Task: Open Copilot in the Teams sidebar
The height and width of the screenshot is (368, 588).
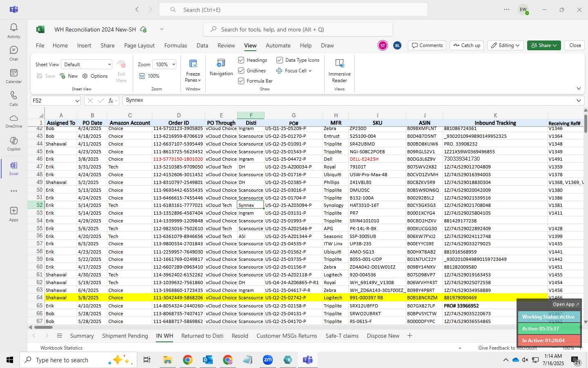Action: (x=13, y=144)
